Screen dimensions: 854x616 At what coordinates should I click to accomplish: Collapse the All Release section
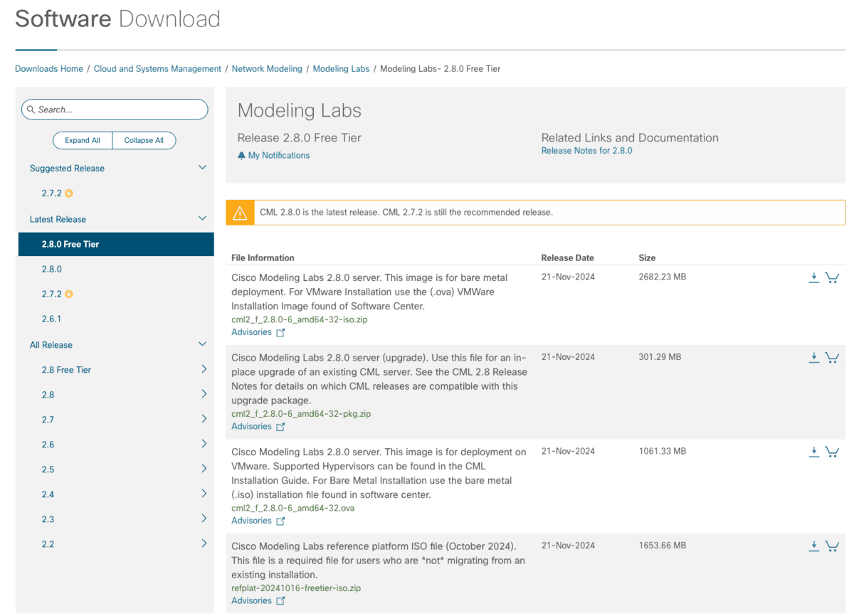click(x=202, y=344)
